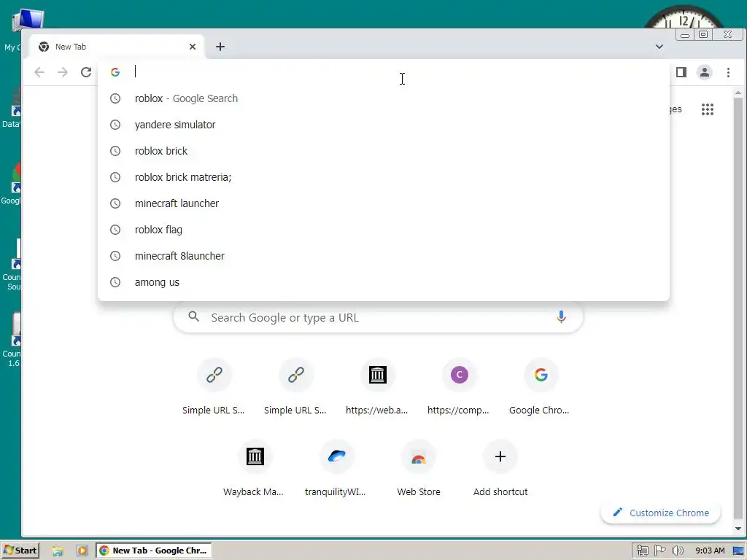The height and width of the screenshot is (560, 747).
Task: Click the 'Search Google or type a URL' box
Action: 379,317
